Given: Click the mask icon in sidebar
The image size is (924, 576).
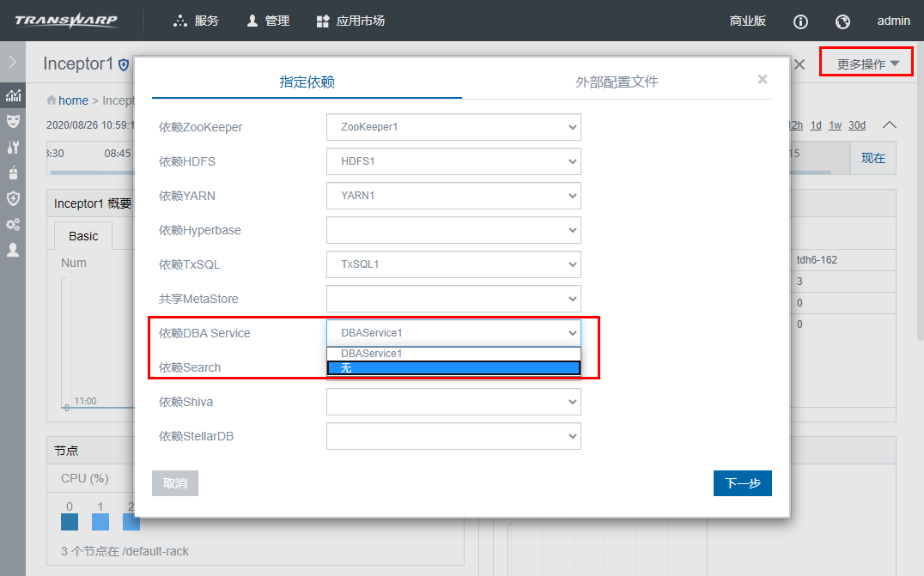Looking at the screenshot, I should click(x=13, y=121).
